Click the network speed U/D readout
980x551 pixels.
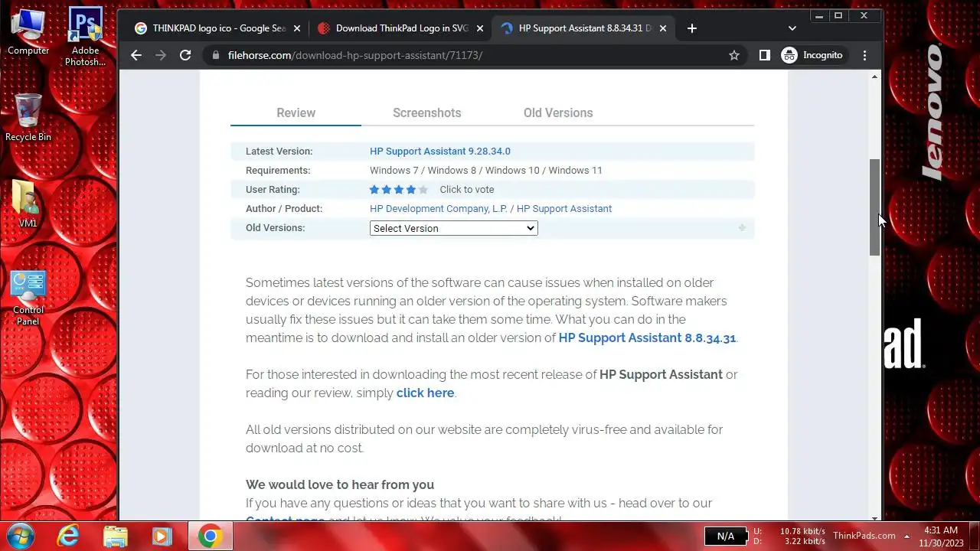tap(789, 536)
